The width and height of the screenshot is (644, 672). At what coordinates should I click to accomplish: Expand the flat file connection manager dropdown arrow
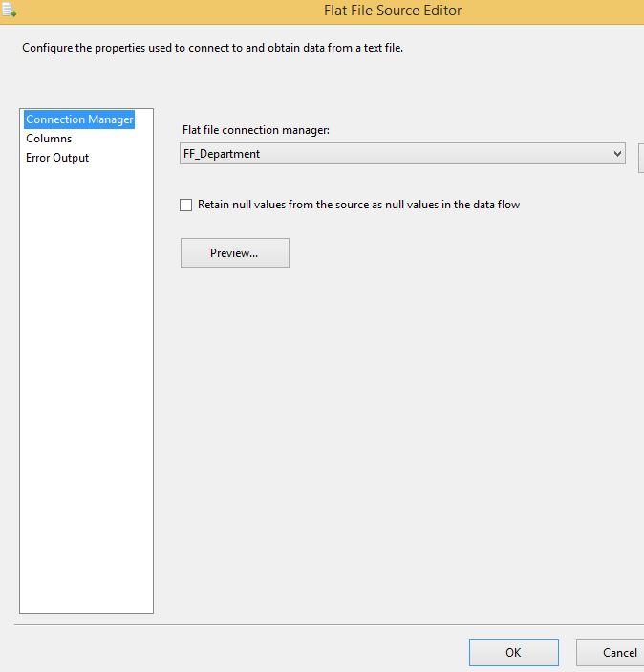click(616, 154)
